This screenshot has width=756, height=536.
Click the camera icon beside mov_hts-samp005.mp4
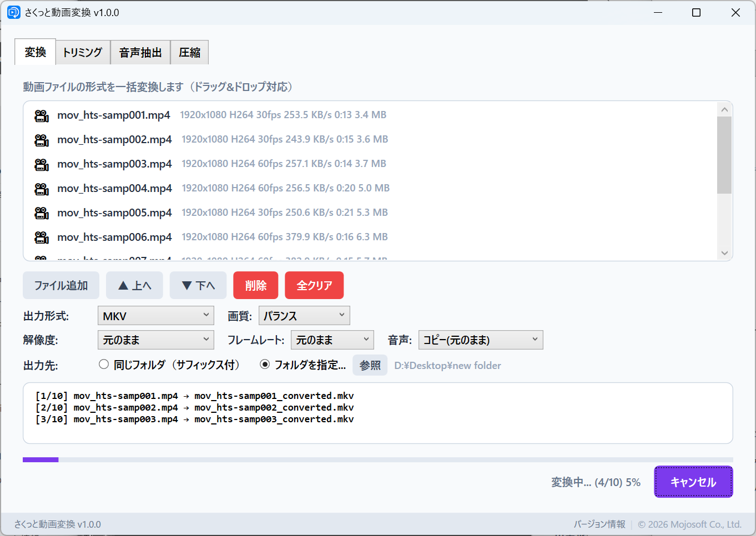(42, 213)
